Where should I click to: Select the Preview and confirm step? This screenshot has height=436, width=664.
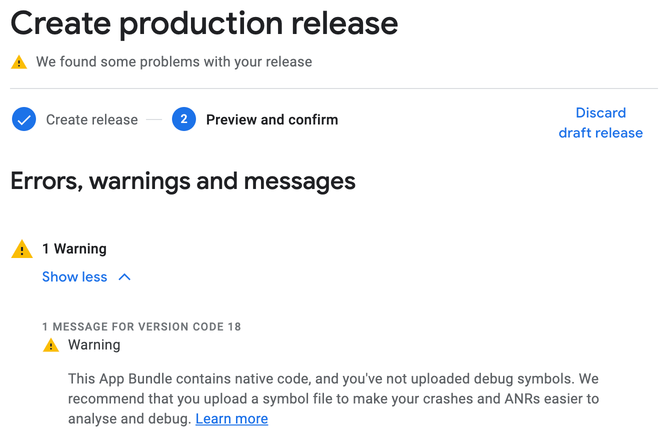click(272, 120)
